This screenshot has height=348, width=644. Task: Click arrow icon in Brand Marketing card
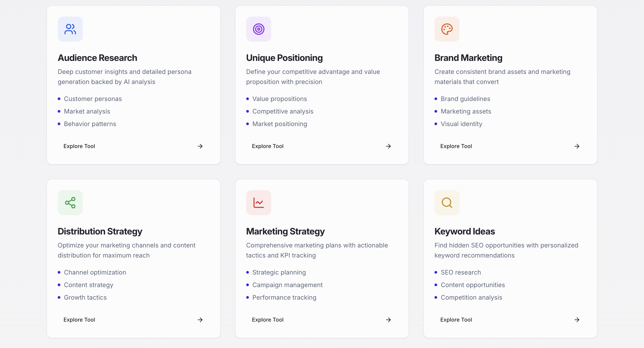pos(577,146)
